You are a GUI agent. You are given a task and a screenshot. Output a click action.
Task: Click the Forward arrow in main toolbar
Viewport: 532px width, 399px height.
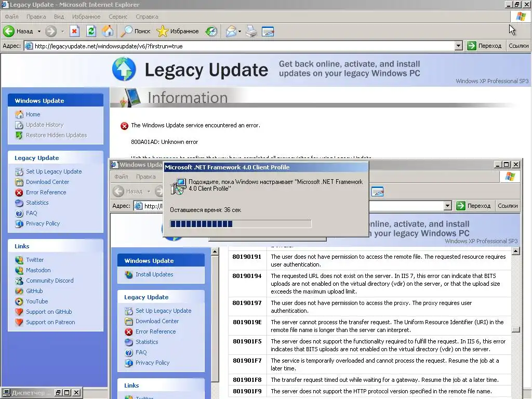point(51,31)
